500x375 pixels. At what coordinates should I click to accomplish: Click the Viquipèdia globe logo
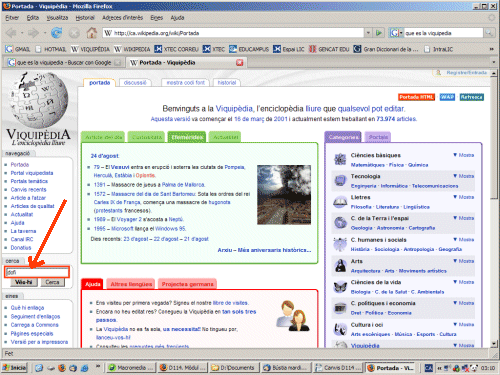(38, 100)
